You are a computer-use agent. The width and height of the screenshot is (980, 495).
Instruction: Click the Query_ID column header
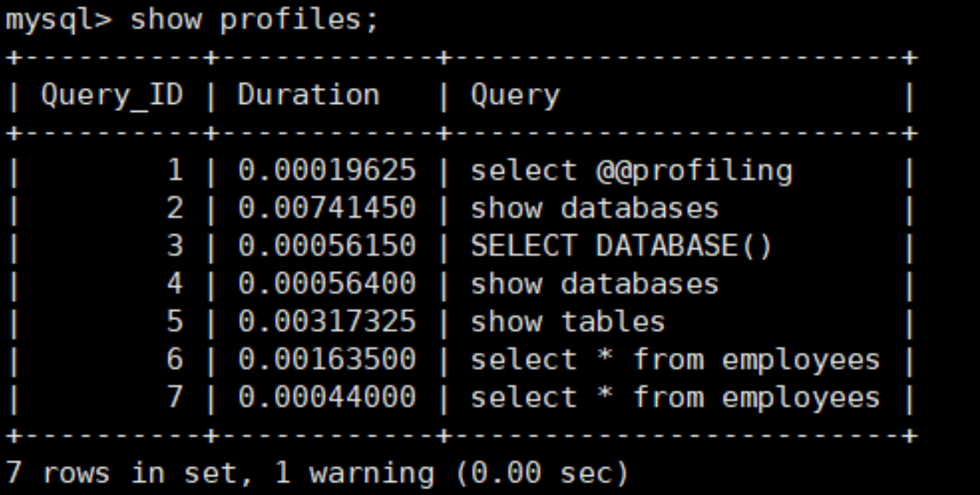(x=112, y=95)
